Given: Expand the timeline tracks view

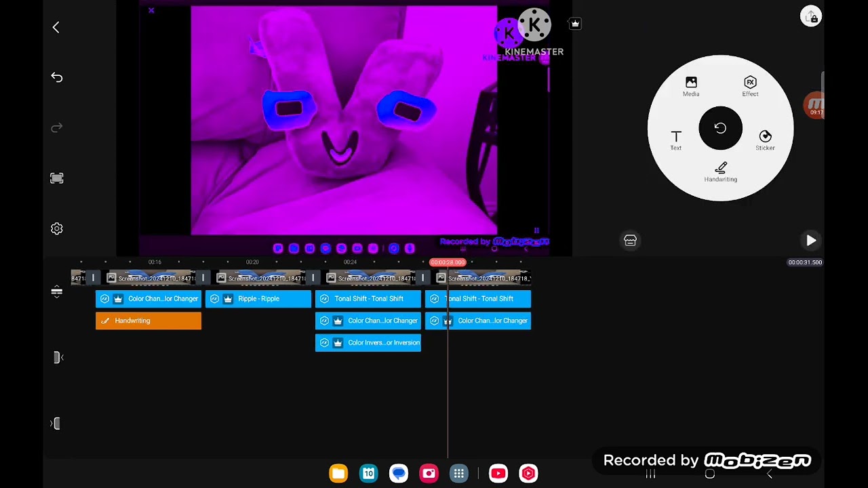Looking at the screenshot, I should [57, 292].
